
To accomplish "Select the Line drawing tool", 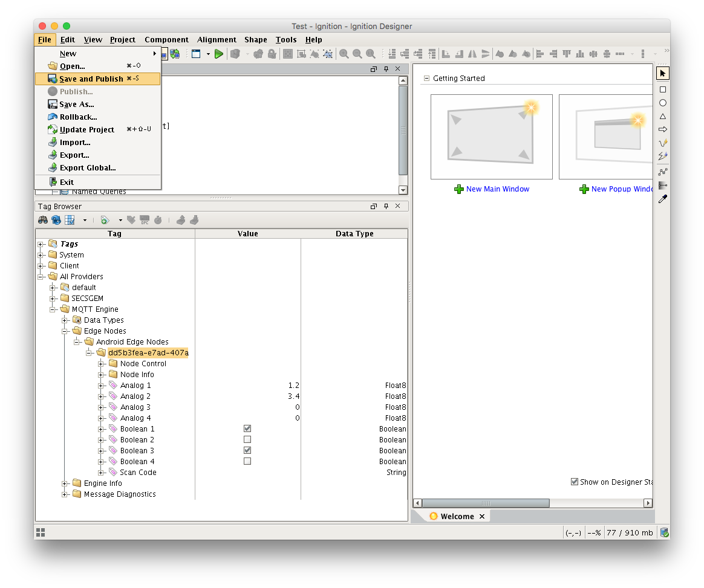I will 663,156.
